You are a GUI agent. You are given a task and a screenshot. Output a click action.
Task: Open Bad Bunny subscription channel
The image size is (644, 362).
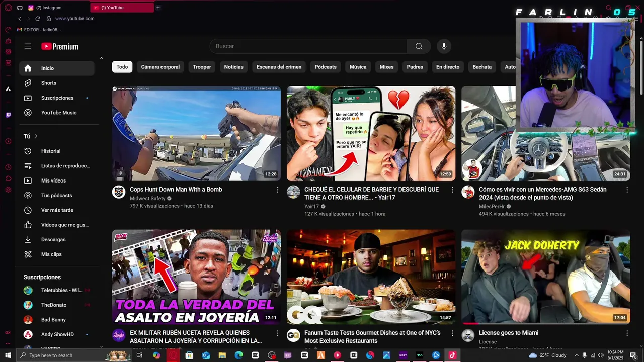pos(57,320)
